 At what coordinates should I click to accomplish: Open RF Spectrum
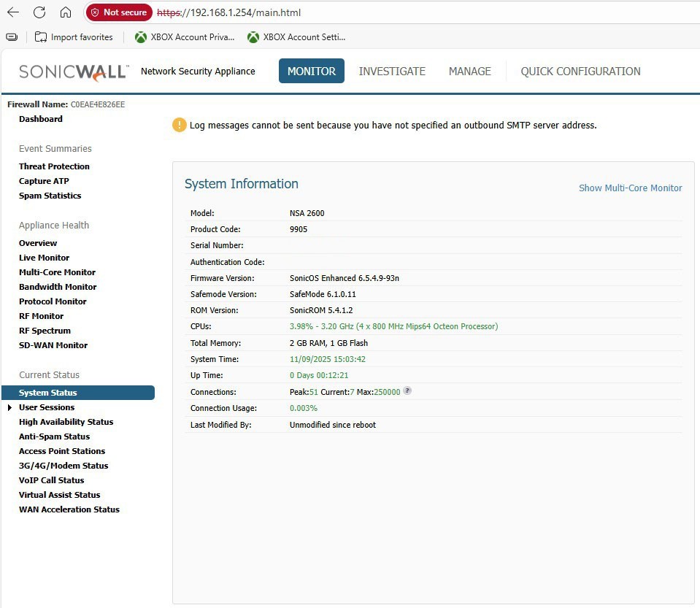click(x=45, y=331)
